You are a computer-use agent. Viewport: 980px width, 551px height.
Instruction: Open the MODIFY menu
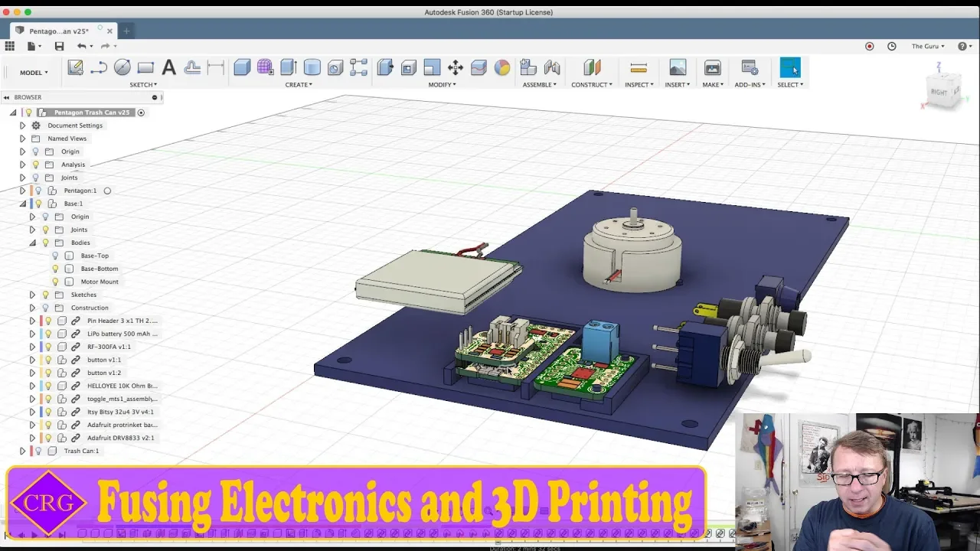coord(442,85)
